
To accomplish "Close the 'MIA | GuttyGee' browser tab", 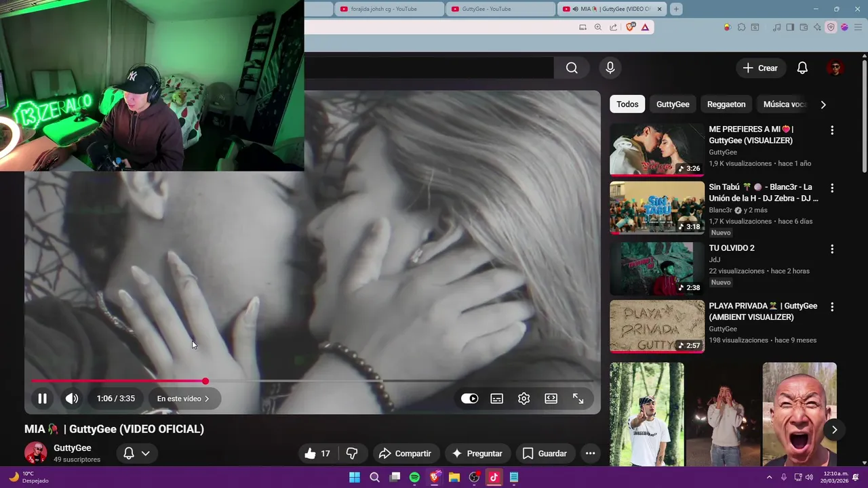I will [659, 9].
